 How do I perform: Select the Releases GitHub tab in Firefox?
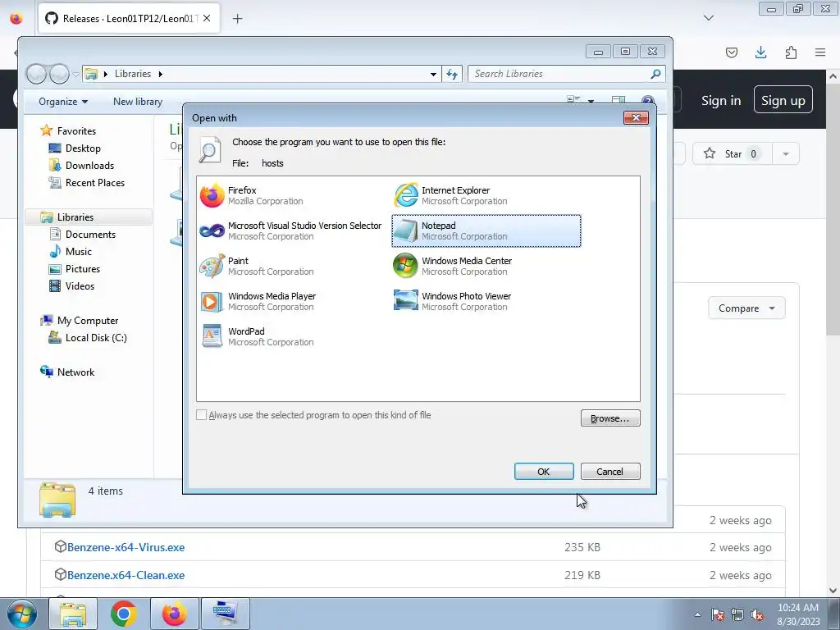129,19
